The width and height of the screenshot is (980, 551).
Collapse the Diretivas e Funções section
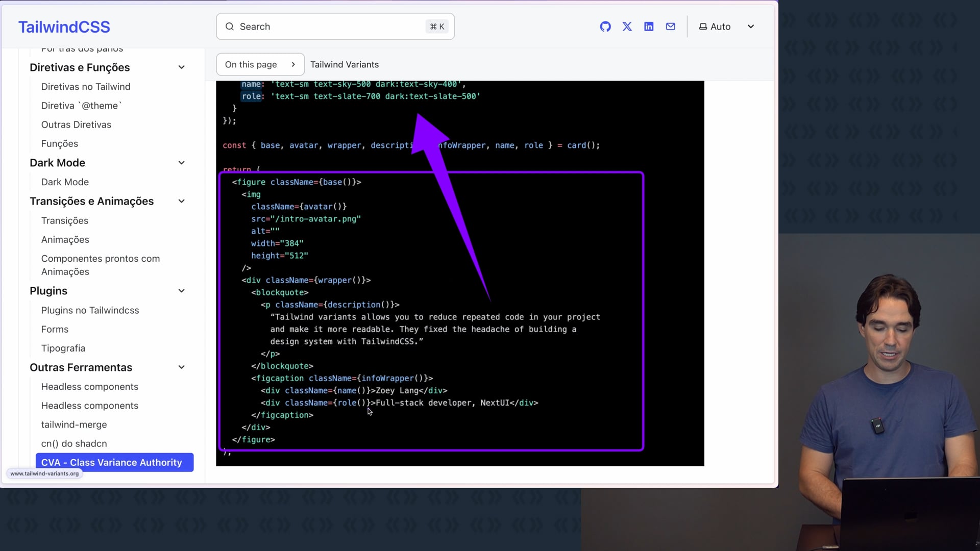pyautogui.click(x=181, y=67)
